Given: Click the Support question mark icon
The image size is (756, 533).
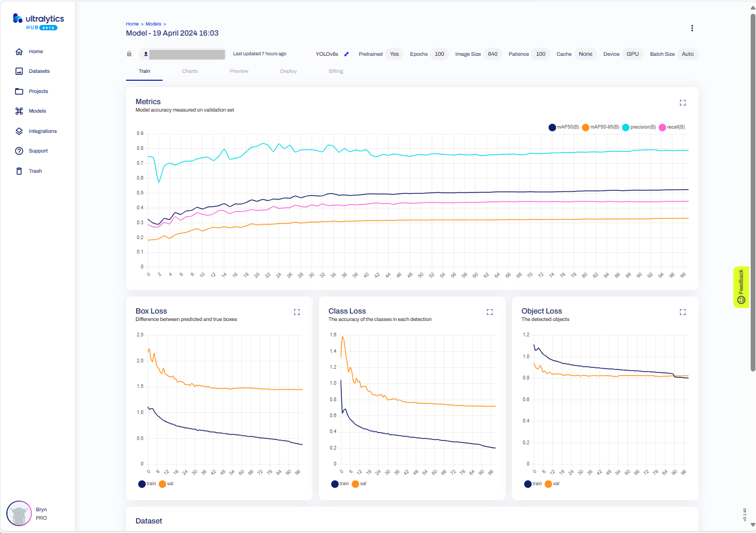Looking at the screenshot, I should (x=19, y=151).
